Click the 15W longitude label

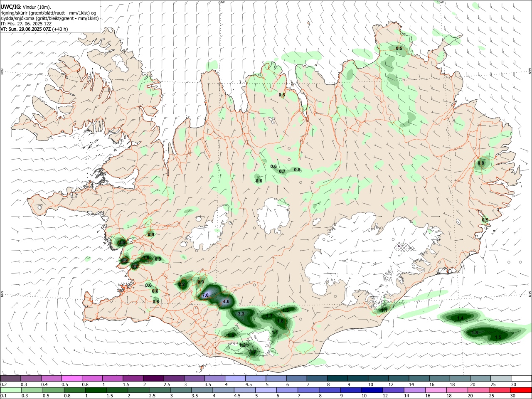[440, 2]
